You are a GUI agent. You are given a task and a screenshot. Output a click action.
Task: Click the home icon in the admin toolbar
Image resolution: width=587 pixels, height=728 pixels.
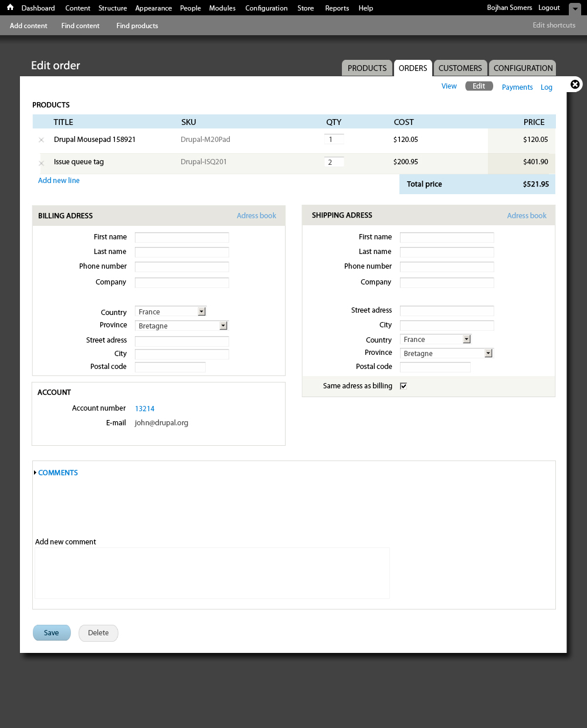click(9, 7)
